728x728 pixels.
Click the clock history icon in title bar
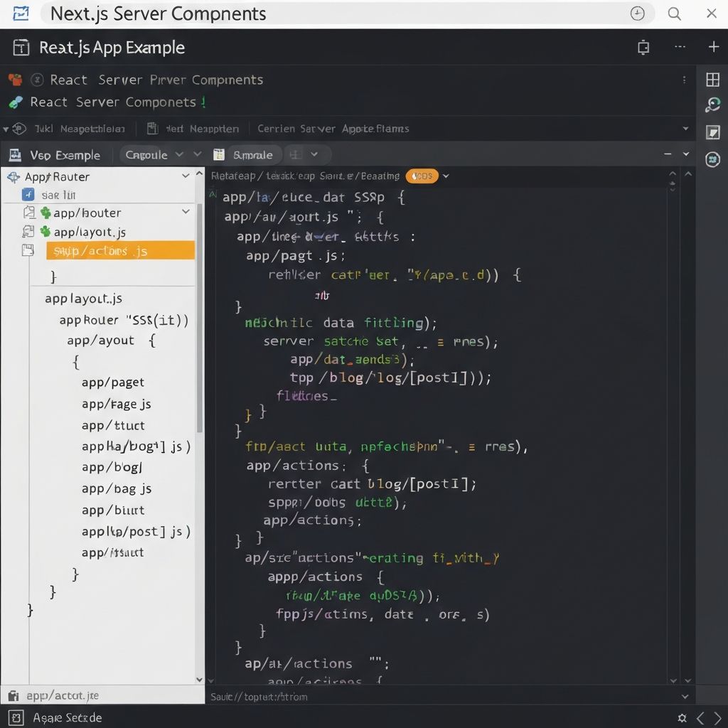click(x=638, y=13)
